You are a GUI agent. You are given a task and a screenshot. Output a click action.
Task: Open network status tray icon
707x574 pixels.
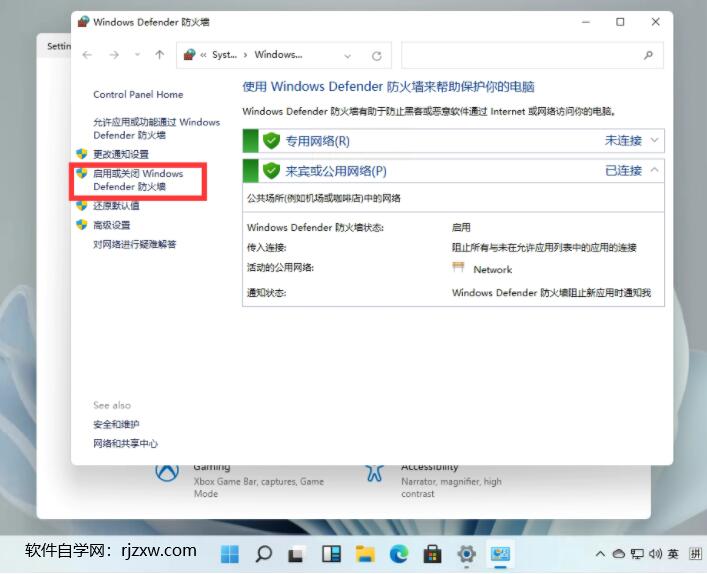pos(637,554)
